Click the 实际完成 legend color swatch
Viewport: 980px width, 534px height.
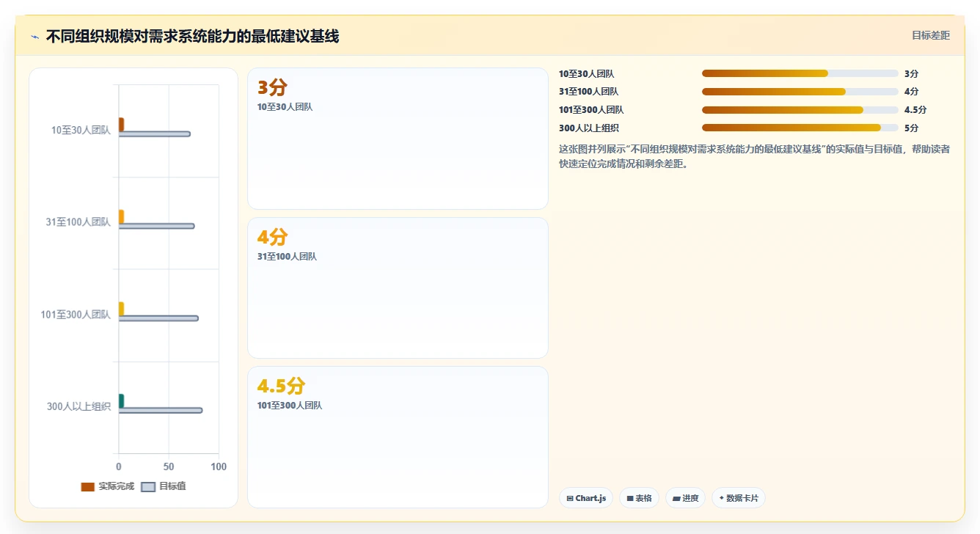[x=88, y=487]
